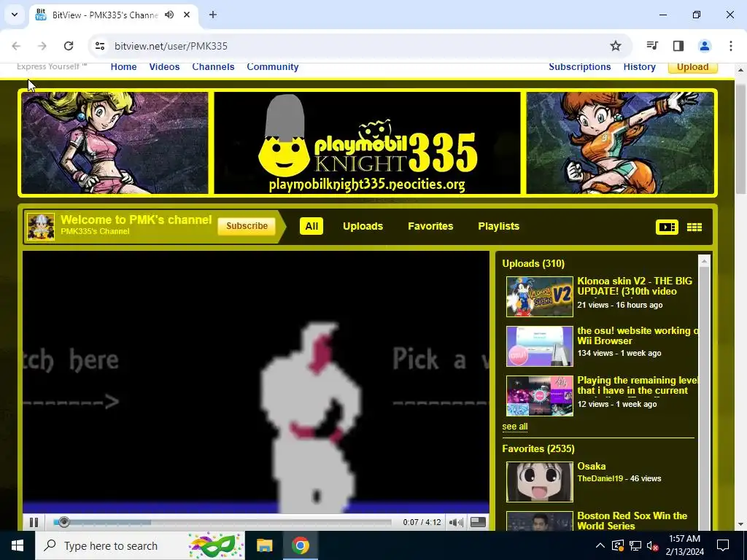Open TheDaniel19 channel link
This screenshot has width=747, height=560.
click(x=600, y=478)
